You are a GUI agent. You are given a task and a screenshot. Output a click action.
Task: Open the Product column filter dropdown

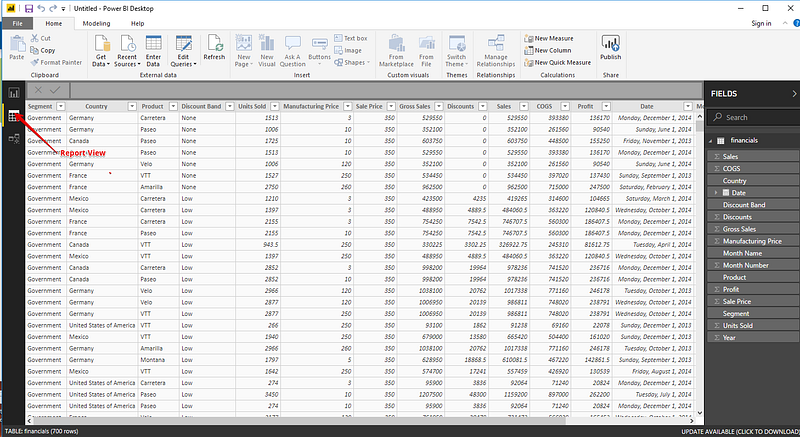172,106
